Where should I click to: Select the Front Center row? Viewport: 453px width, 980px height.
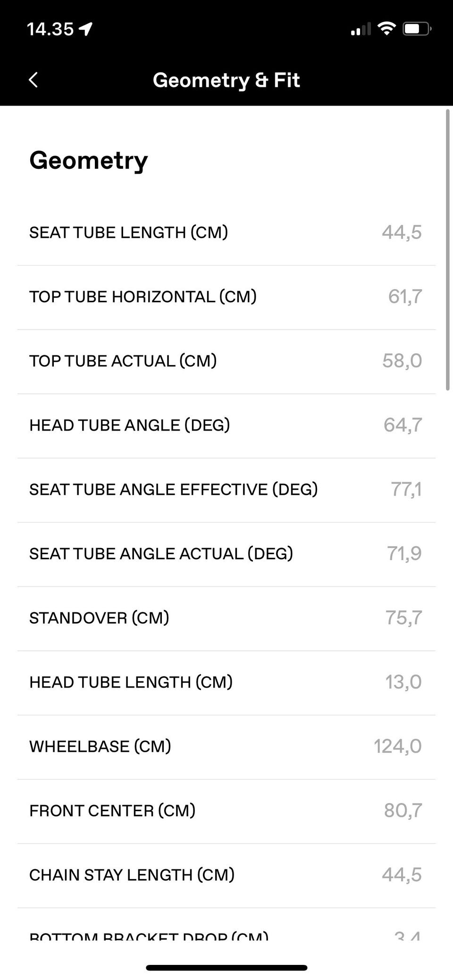pos(226,810)
